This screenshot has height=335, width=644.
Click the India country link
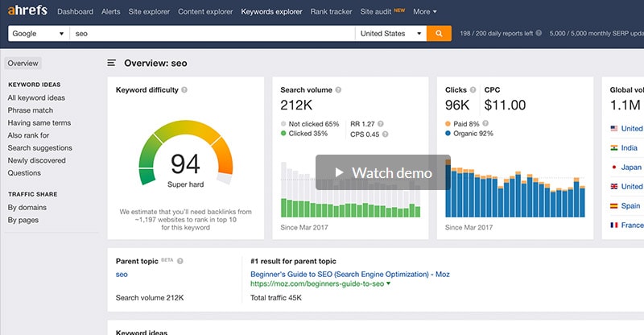coord(630,147)
